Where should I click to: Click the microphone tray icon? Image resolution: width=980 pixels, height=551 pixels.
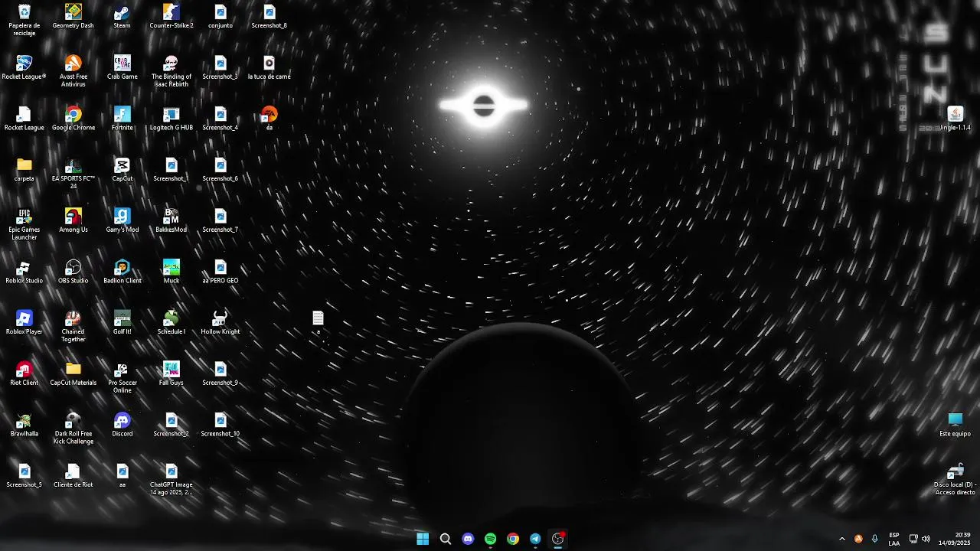coord(874,539)
